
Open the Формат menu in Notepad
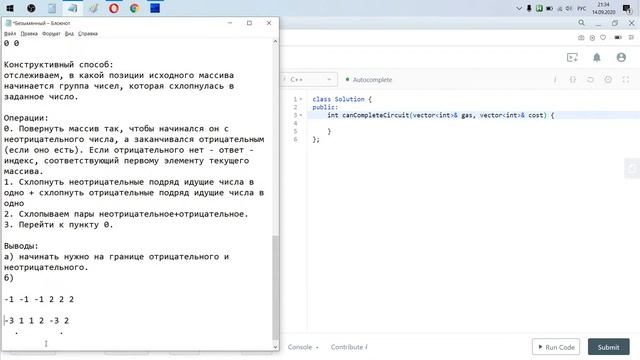(x=51, y=33)
